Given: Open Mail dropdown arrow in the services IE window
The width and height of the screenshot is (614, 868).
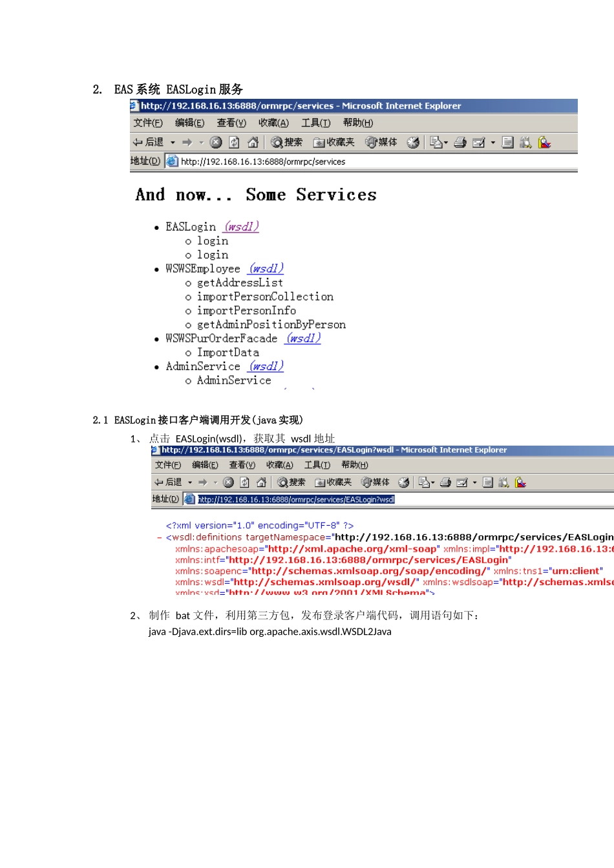Looking at the screenshot, I should tap(446, 143).
